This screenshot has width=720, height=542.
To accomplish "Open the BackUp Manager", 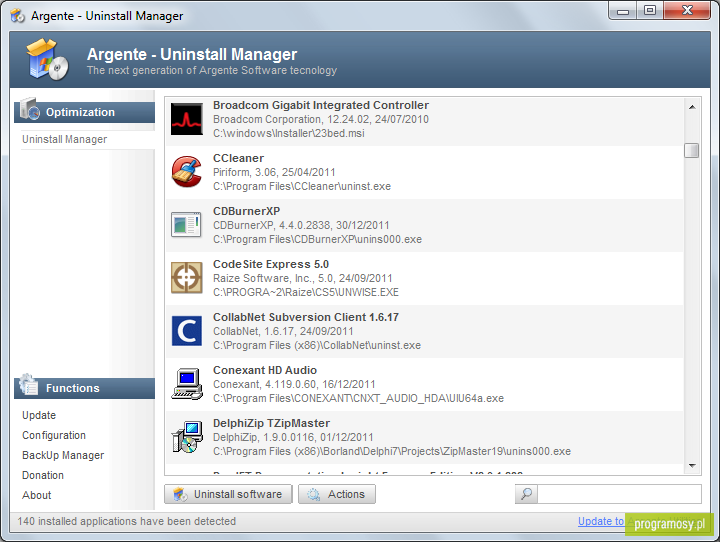I will pos(63,455).
